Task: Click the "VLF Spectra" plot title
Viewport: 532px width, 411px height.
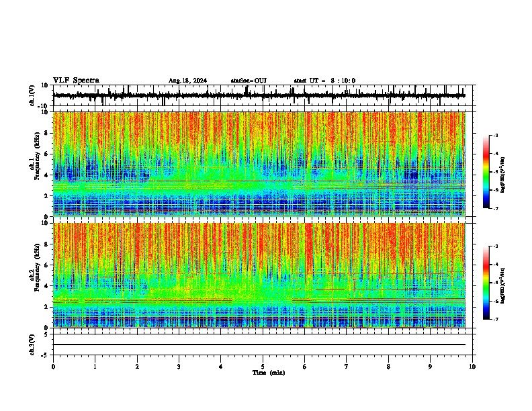Action: pyautogui.click(x=76, y=81)
